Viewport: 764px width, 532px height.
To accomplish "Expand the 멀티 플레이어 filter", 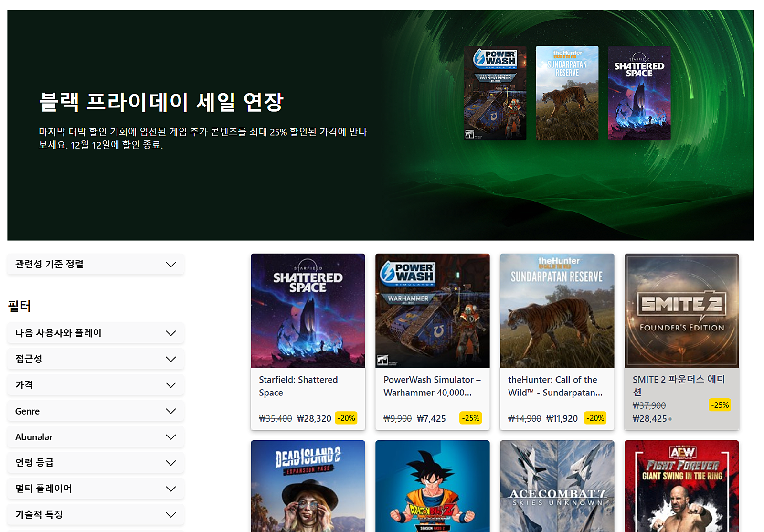I will click(95, 489).
